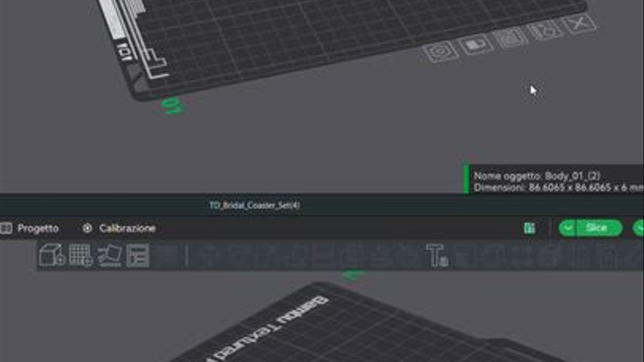Toggle the plate's lock icon
The width and height of the screenshot is (644, 362).
[476, 44]
